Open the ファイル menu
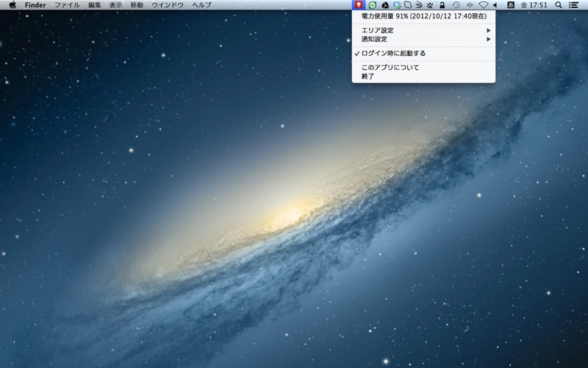 click(67, 5)
